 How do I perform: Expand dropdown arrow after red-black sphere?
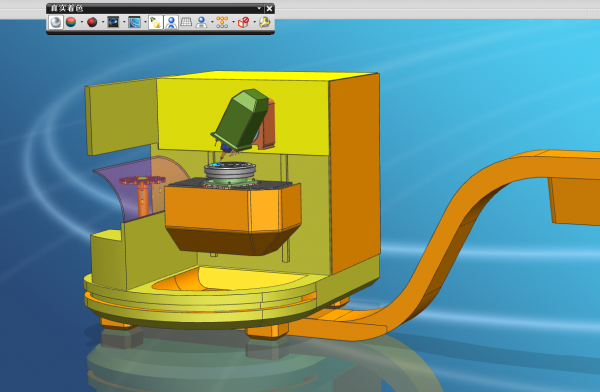pyautogui.click(x=103, y=22)
